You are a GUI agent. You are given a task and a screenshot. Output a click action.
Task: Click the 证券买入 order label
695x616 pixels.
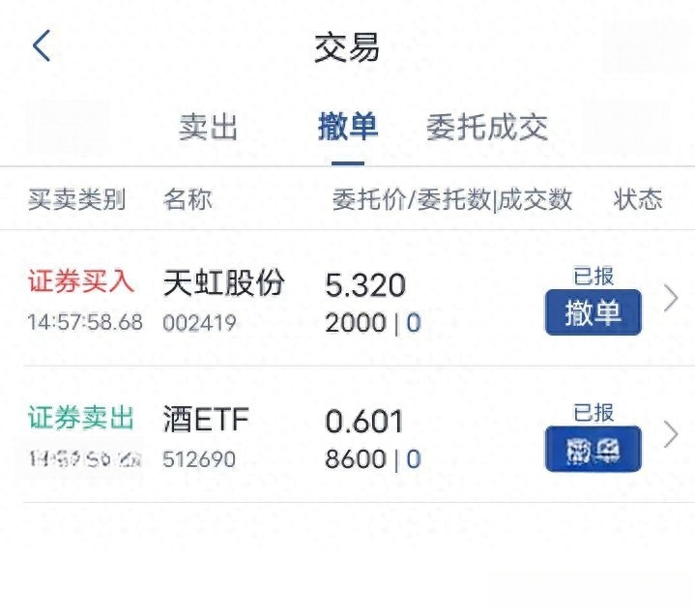81,281
